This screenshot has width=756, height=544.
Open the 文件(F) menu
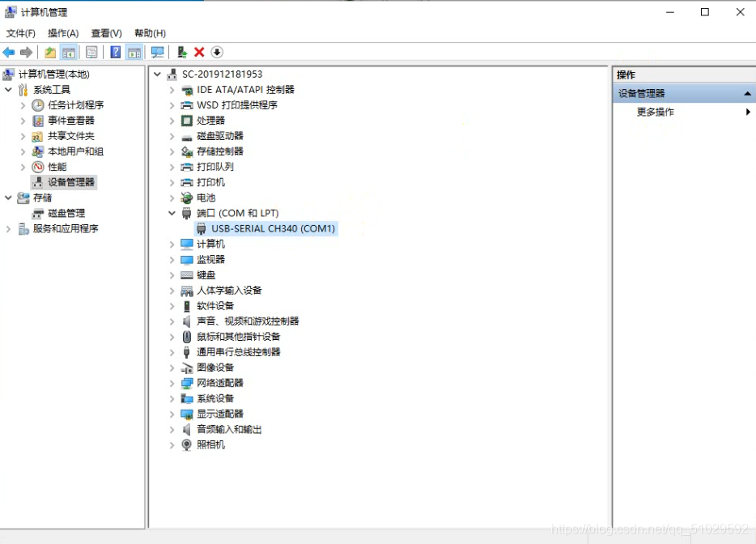point(20,33)
